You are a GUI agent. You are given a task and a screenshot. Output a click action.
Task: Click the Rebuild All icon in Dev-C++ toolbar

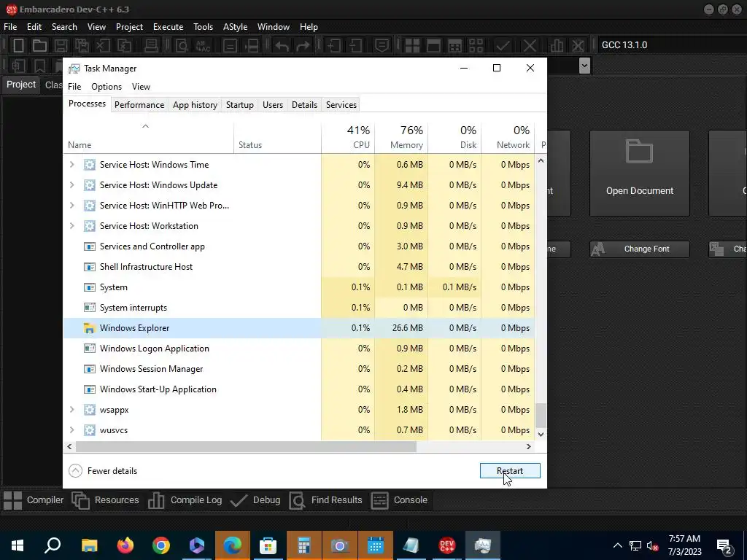click(x=476, y=45)
